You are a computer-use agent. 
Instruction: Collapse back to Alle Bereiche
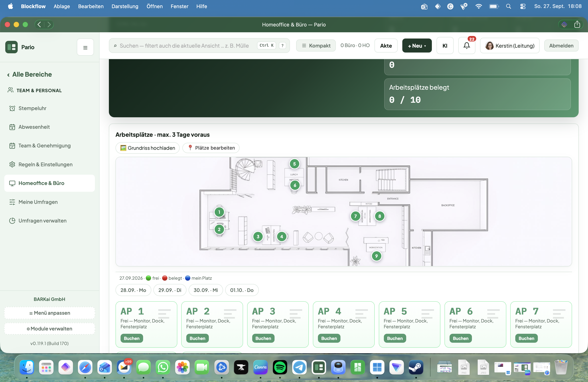pos(29,74)
